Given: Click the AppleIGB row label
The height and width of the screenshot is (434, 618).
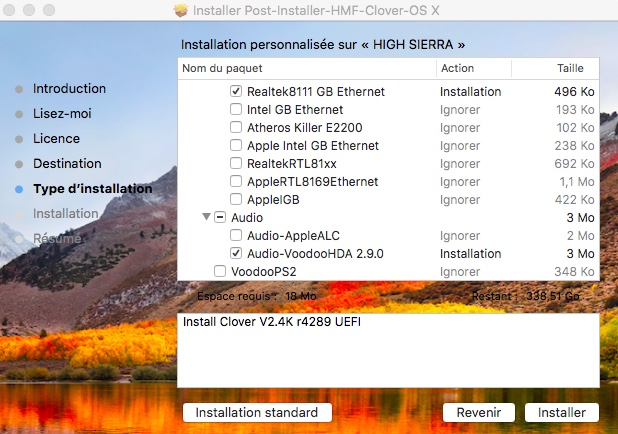Looking at the screenshot, I should (x=273, y=200).
